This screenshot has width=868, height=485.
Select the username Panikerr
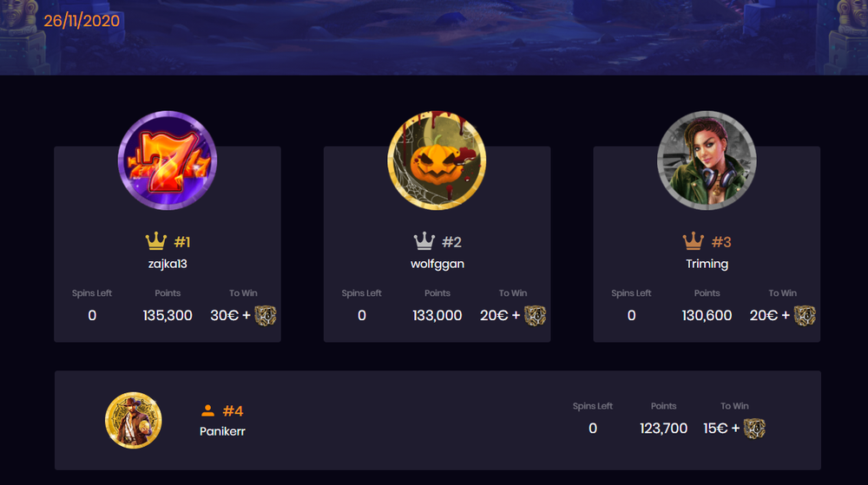(222, 431)
